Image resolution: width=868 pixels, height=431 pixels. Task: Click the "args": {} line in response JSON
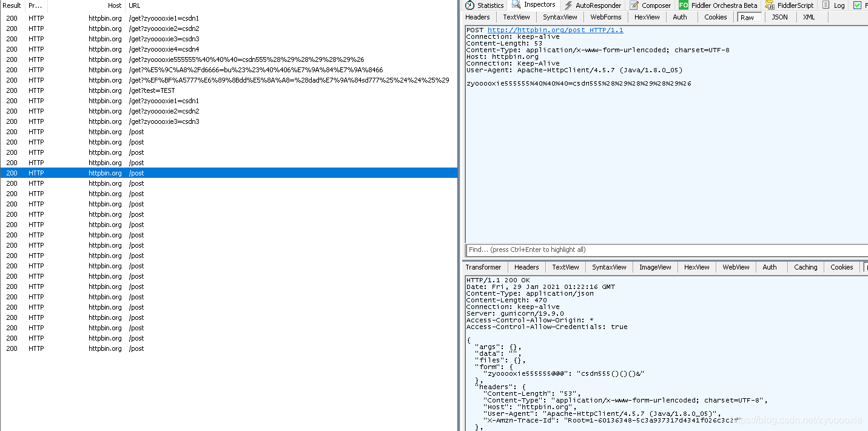[x=497, y=347]
